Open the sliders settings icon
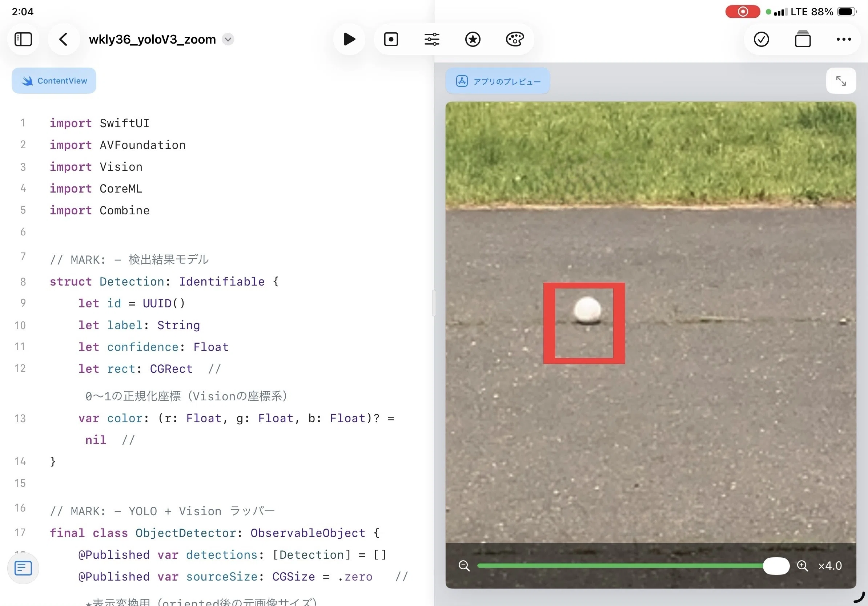 point(432,39)
